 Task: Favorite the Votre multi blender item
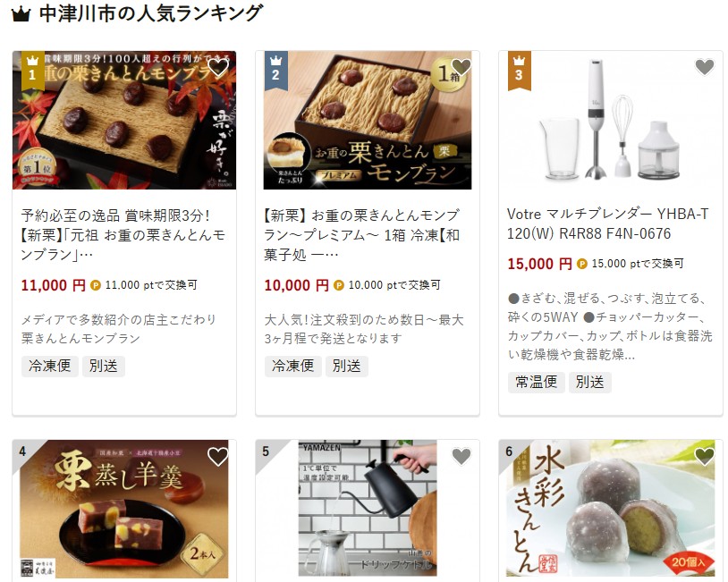pos(705,68)
